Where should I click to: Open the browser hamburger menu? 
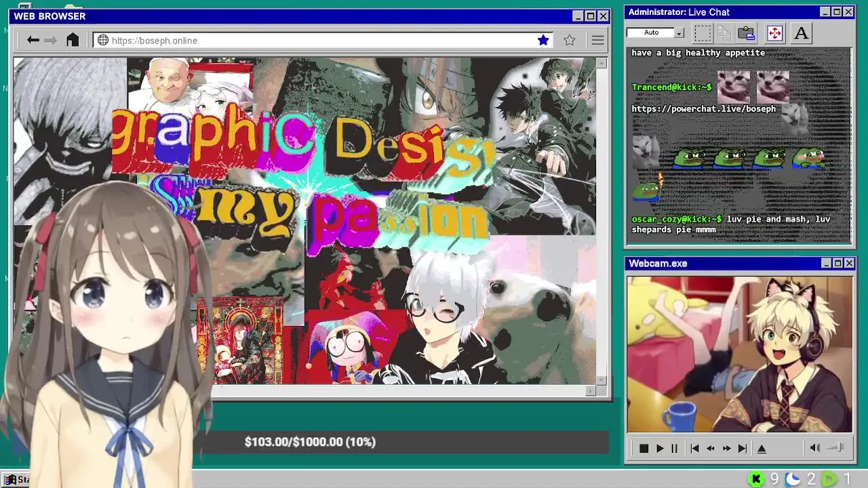[597, 40]
